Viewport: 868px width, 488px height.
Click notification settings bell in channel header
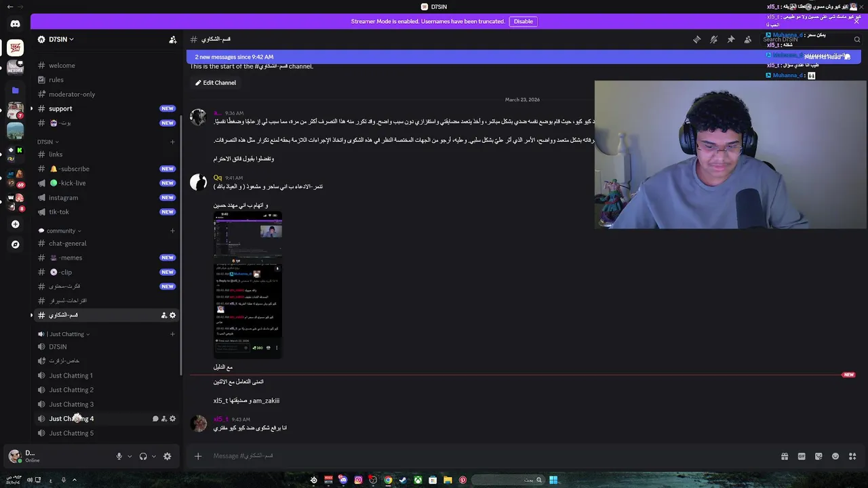click(x=713, y=39)
